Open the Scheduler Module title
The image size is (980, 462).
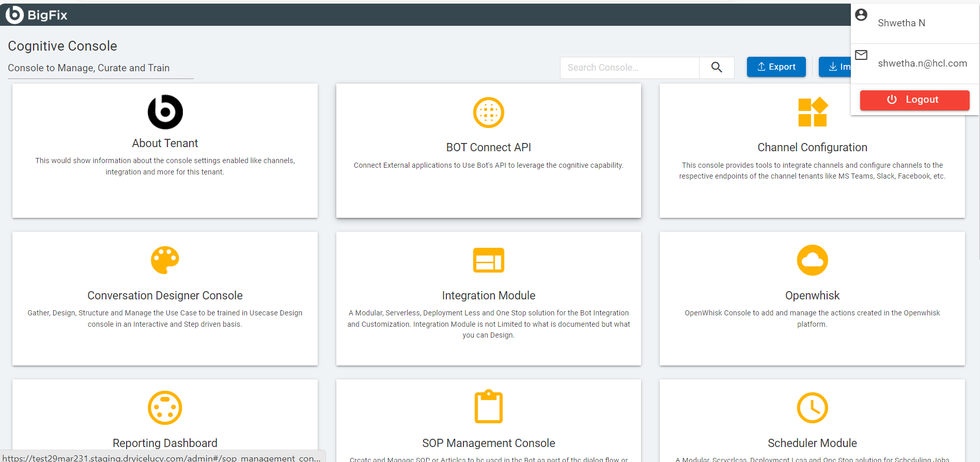(813, 443)
